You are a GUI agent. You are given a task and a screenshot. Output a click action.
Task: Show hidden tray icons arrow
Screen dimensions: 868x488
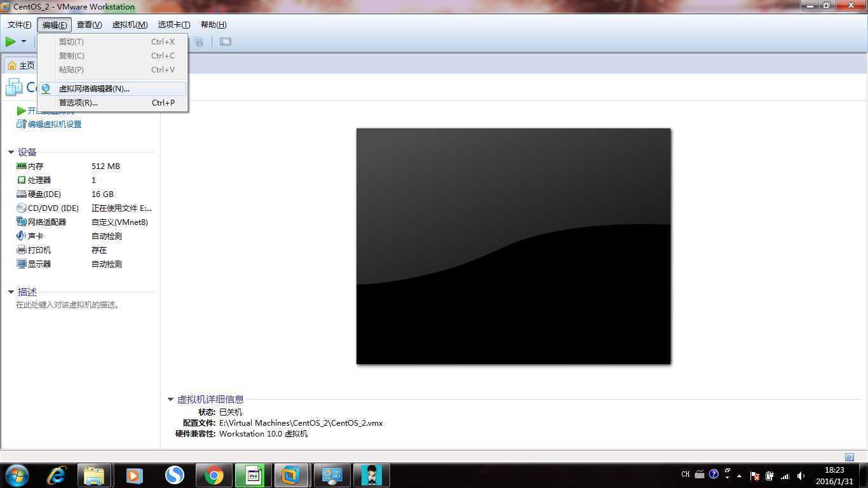[739, 475]
